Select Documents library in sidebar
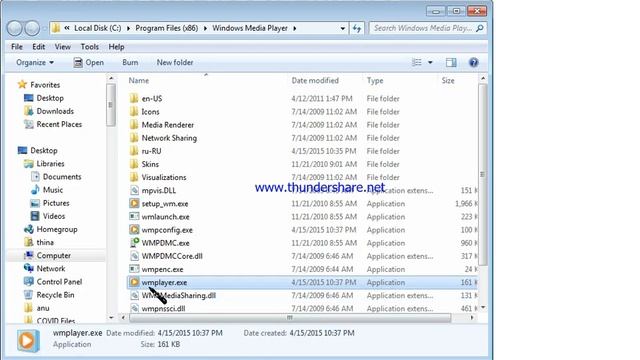This screenshot has width=640, height=360. [x=62, y=177]
